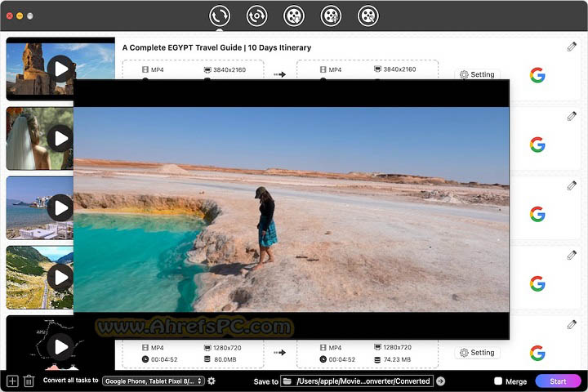Image resolution: width=588 pixels, height=392 pixels.
Task: Click the Save to folder path field
Action: point(357,381)
